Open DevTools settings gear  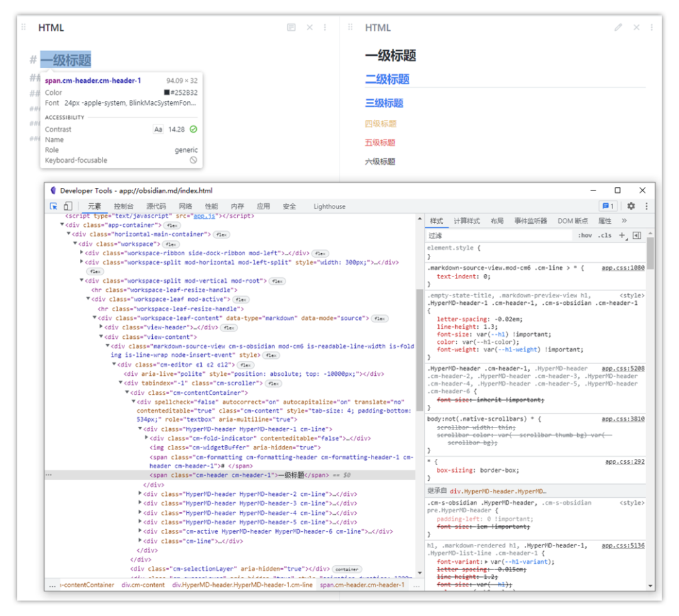[631, 206]
